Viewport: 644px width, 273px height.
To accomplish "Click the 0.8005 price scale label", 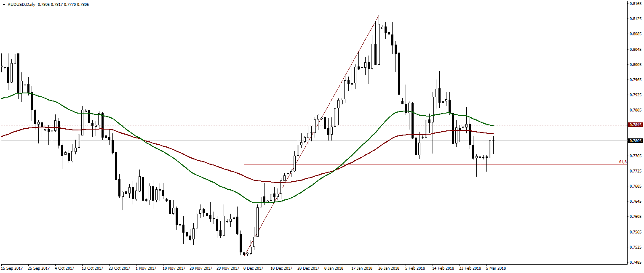I will click(635, 65).
